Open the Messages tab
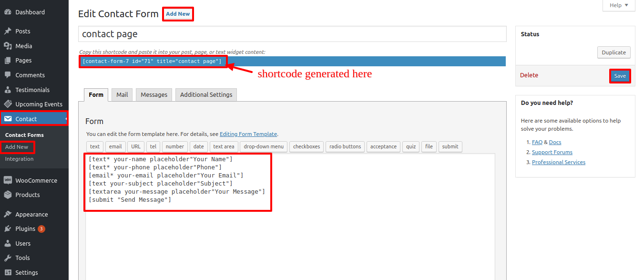Screen dimensions: 644x280 154,94
